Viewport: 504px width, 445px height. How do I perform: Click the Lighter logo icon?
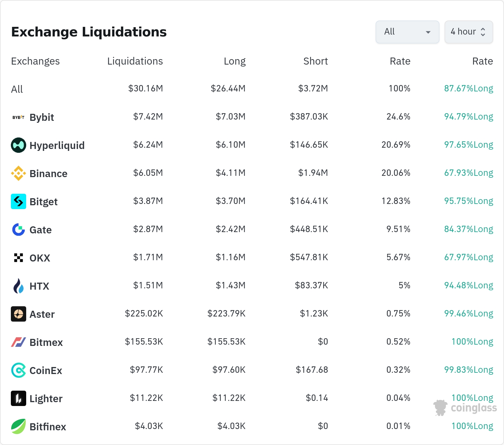pos(18,398)
